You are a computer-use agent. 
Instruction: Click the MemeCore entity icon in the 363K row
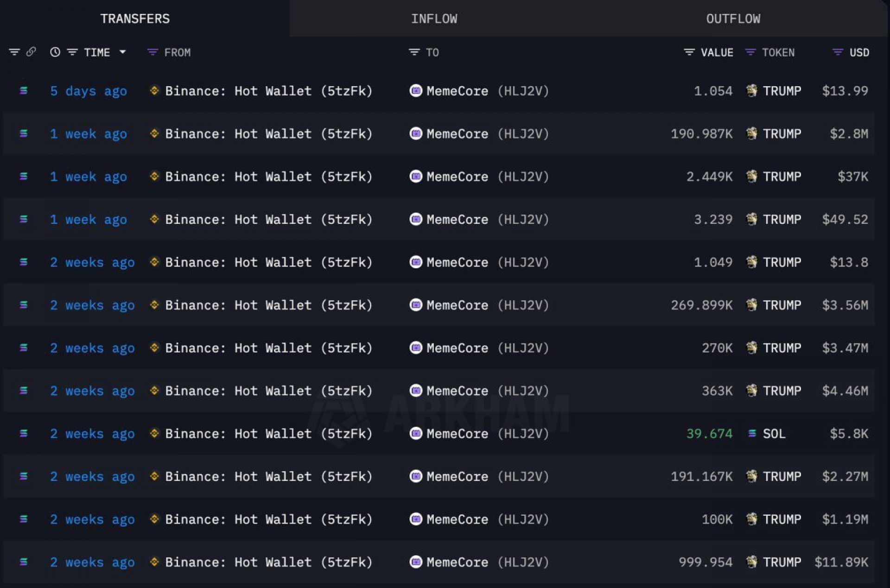416,391
